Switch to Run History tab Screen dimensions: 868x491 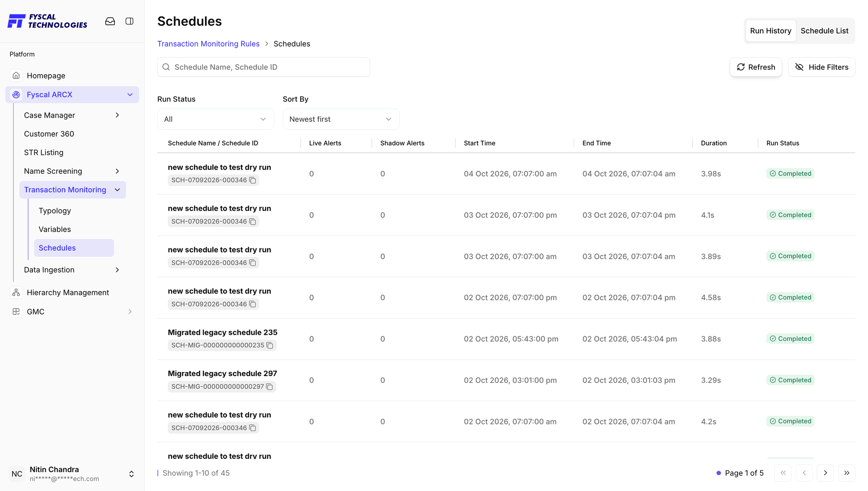(x=771, y=31)
